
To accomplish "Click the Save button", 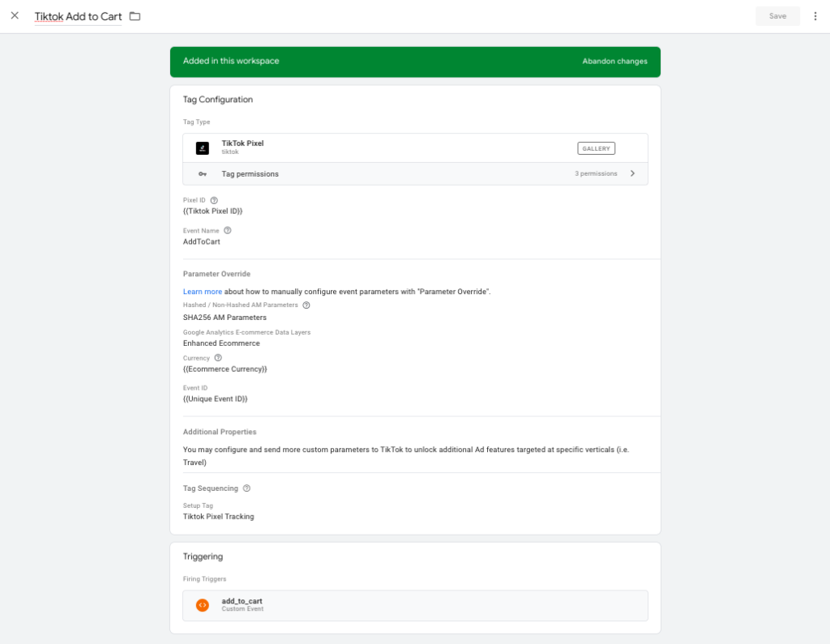I will [777, 16].
